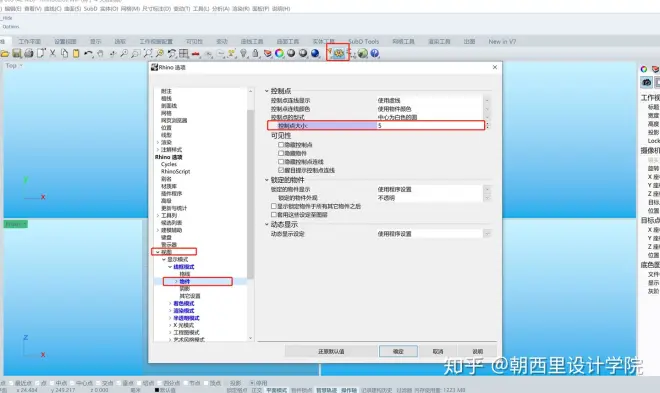660x393 pixels.
Task: Open the New in V7 tab
Action: point(502,41)
